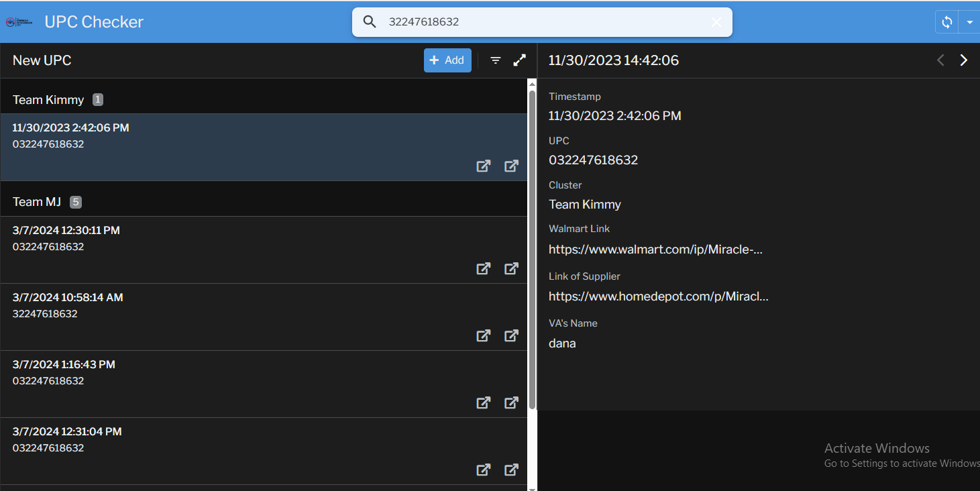Open second link icon in 1:16:43 PM row
The width and height of the screenshot is (980, 491).
coord(512,402)
